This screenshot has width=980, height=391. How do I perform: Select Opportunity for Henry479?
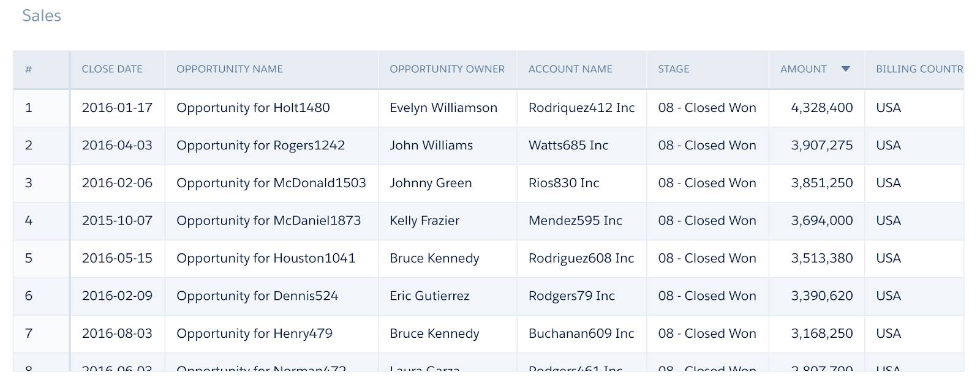(254, 333)
